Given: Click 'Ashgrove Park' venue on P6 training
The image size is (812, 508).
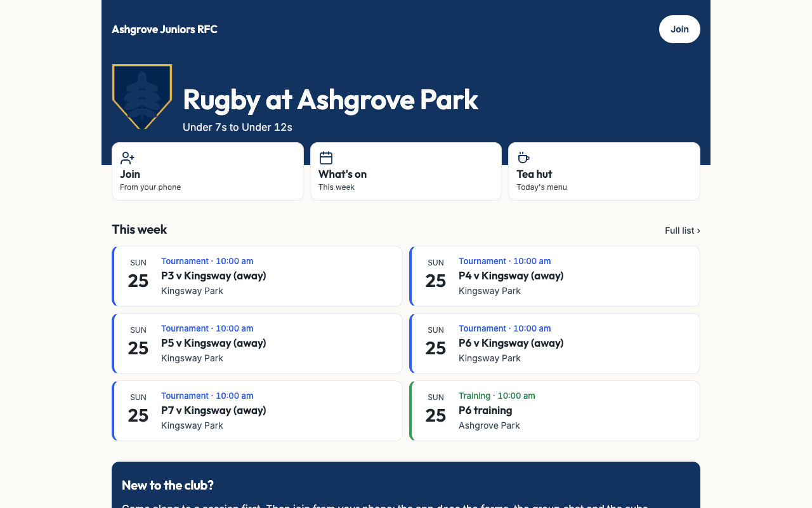Looking at the screenshot, I should coord(489,425).
